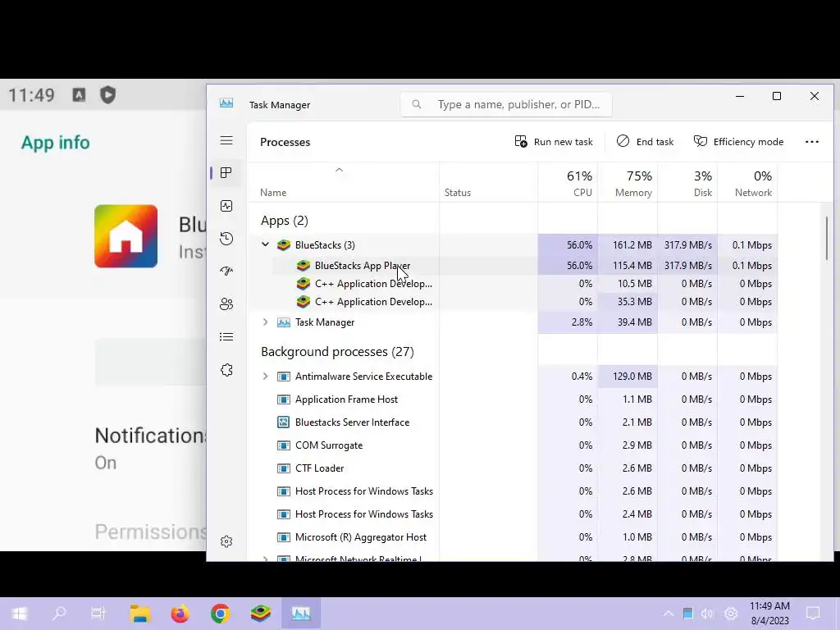Viewport: 840px width, 630px height.
Task: Collapse the BlueStacks (3) process group
Action: pyautogui.click(x=265, y=244)
